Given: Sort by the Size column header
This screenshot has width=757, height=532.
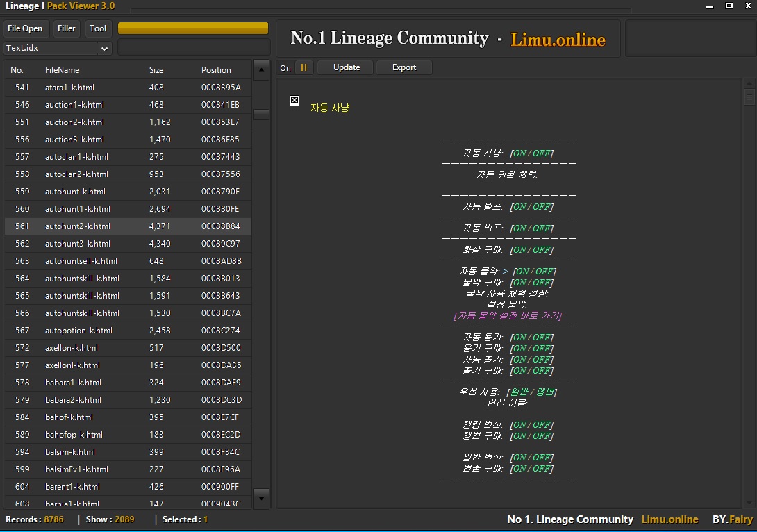Looking at the screenshot, I should pos(156,70).
